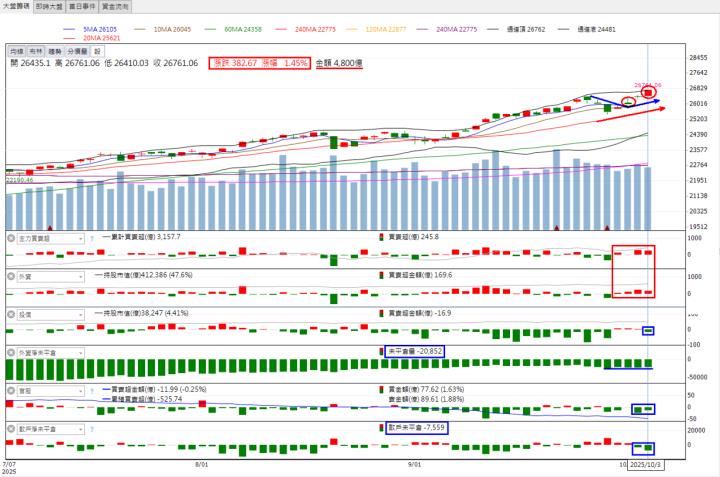Screen dimensions: 720x477
Task: Remove the 外資期未平倉 panel
Action: click(x=12, y=352)
